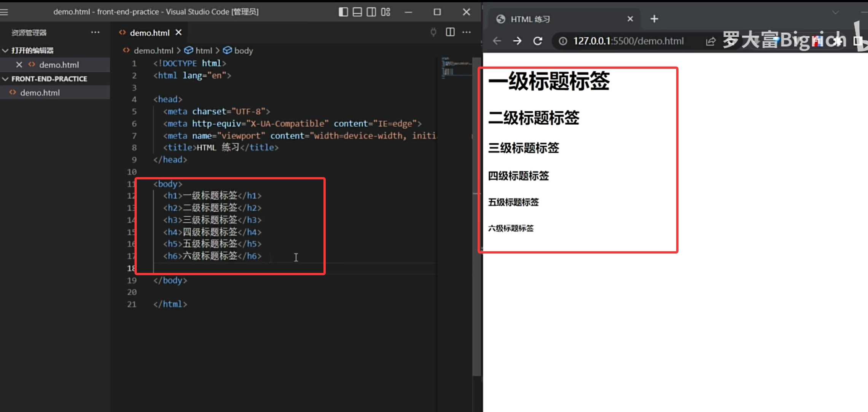868x412 pixels.
Task: Open editor more actions ellipsis
Action: point(467,32)
